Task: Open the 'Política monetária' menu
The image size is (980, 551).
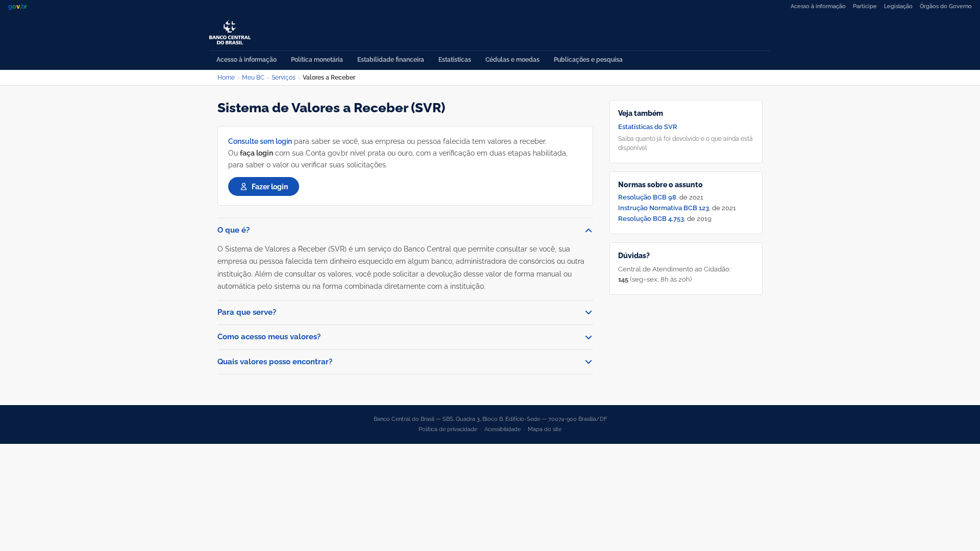Action: [316, 60]
